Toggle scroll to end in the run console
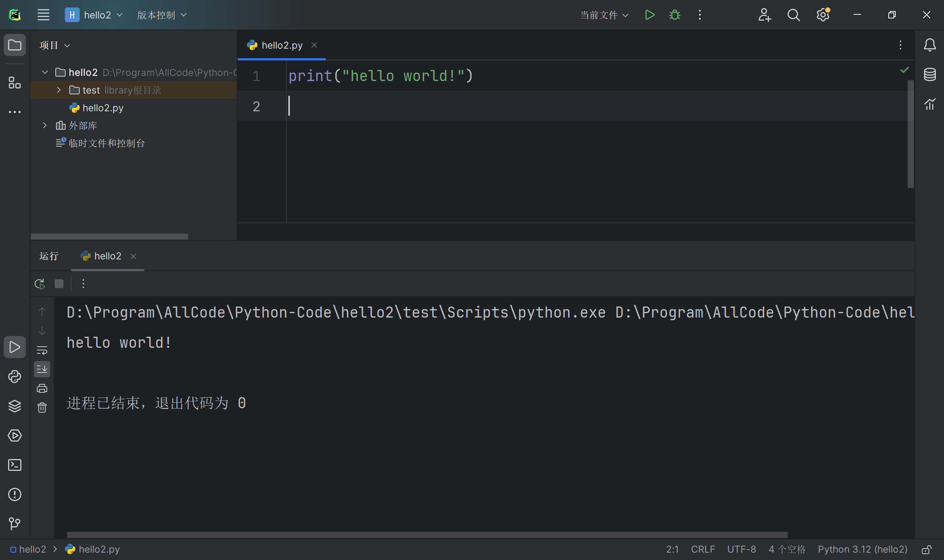Viewport: 944px width, 560px height. click(x=42, y=369)
